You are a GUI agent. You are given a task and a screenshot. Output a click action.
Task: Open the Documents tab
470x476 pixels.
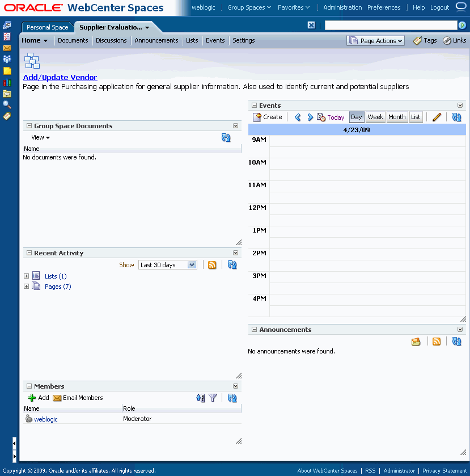click(73, 40)
